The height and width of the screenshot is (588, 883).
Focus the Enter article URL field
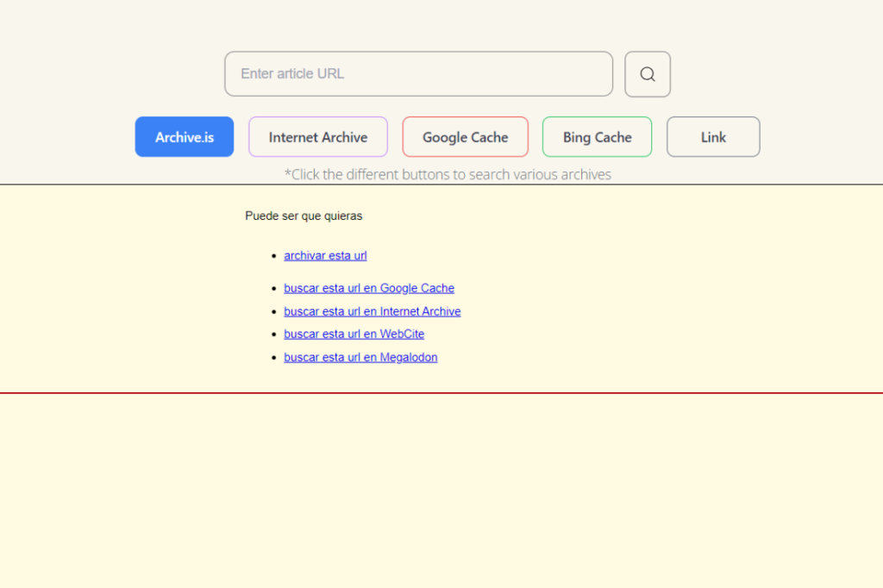(418, 74)
